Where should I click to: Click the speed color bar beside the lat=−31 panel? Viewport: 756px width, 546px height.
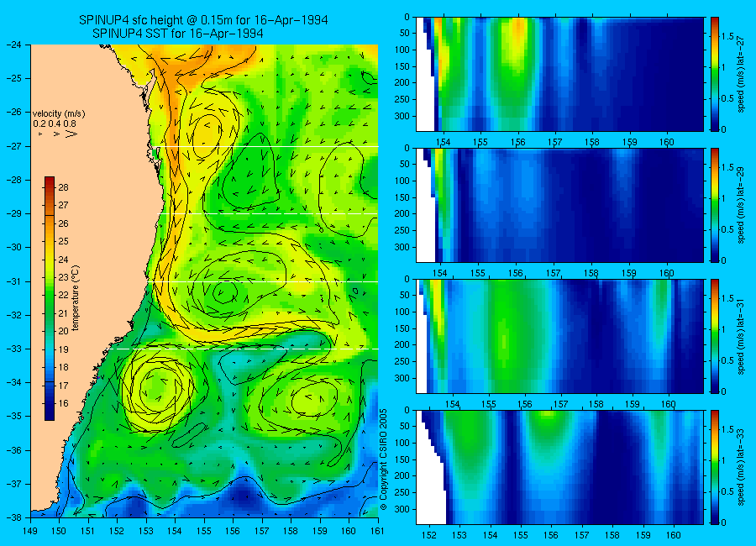[714, 336]
